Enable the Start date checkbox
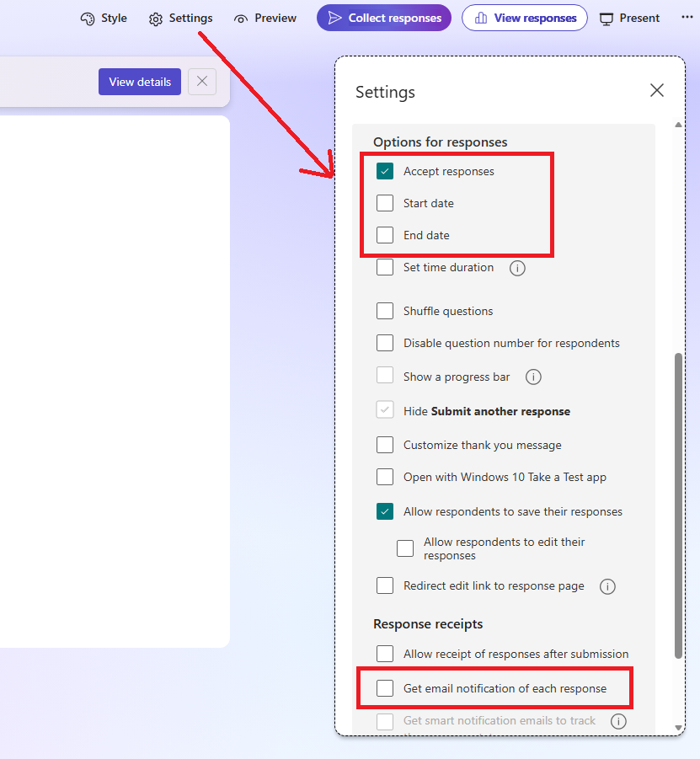 click(385, 203)
